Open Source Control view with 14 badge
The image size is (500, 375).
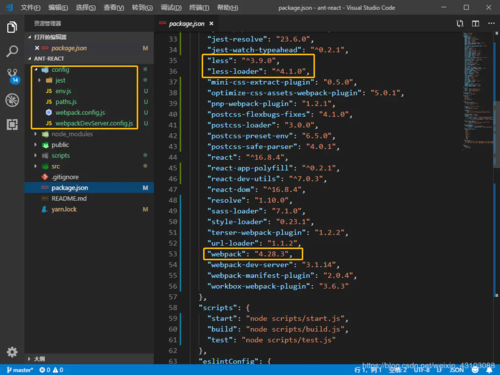(x=13, y=76)
